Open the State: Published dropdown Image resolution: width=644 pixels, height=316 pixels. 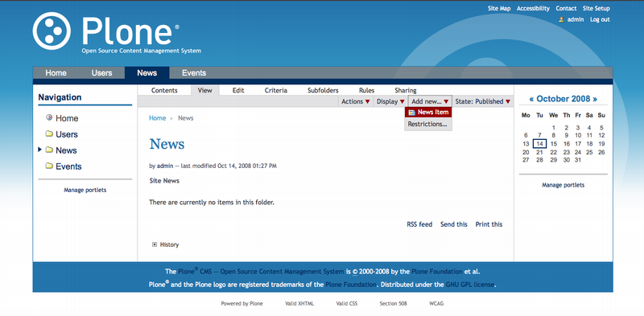(x=482, y=101)
